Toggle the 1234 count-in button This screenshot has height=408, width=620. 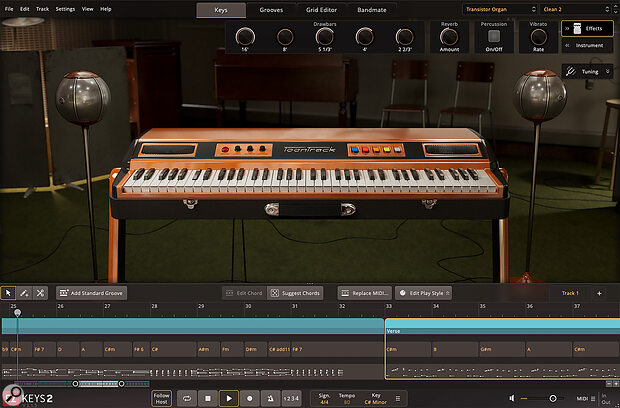292,399
